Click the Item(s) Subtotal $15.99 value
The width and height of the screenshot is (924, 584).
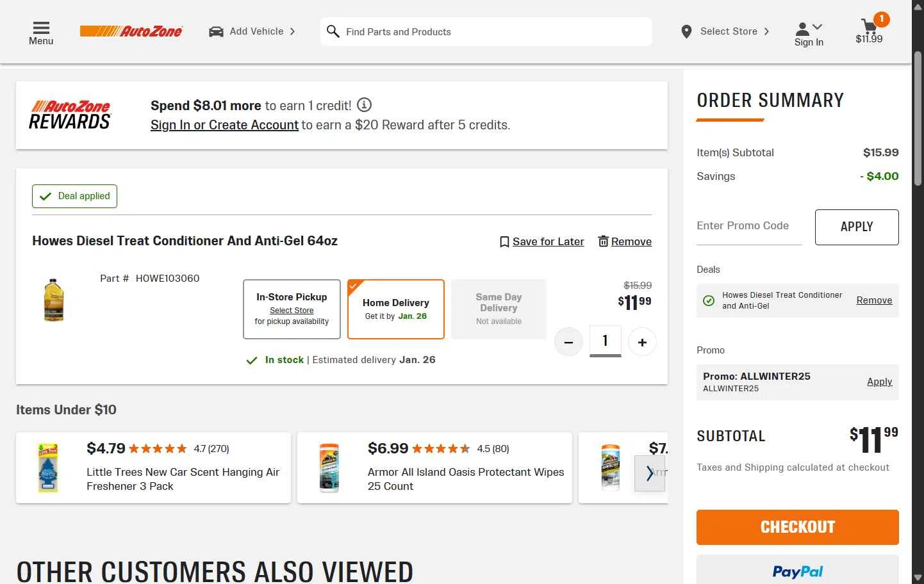click(x=880, y=152)
